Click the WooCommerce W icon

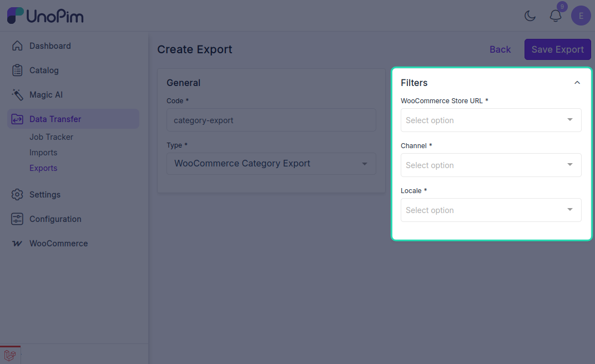click(x=17, y=244)
